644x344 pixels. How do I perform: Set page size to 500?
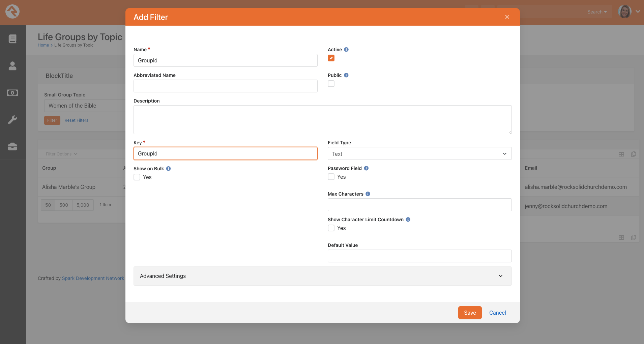click(64, 205)
